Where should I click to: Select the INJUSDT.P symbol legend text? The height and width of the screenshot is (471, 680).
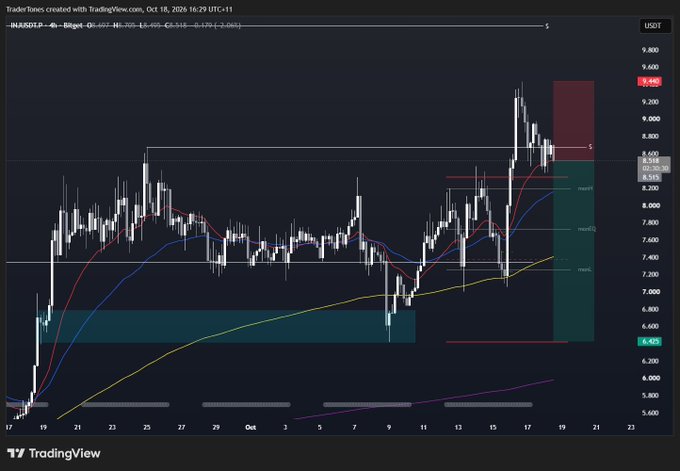pyautogui.click(x=27, y=26)
